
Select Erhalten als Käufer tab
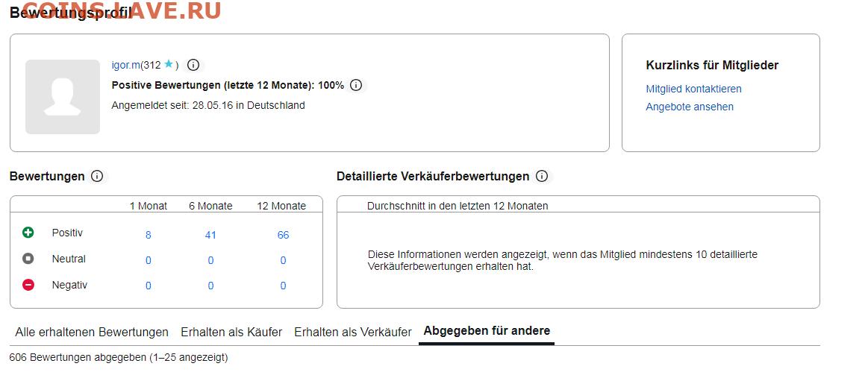pos(231,332)
